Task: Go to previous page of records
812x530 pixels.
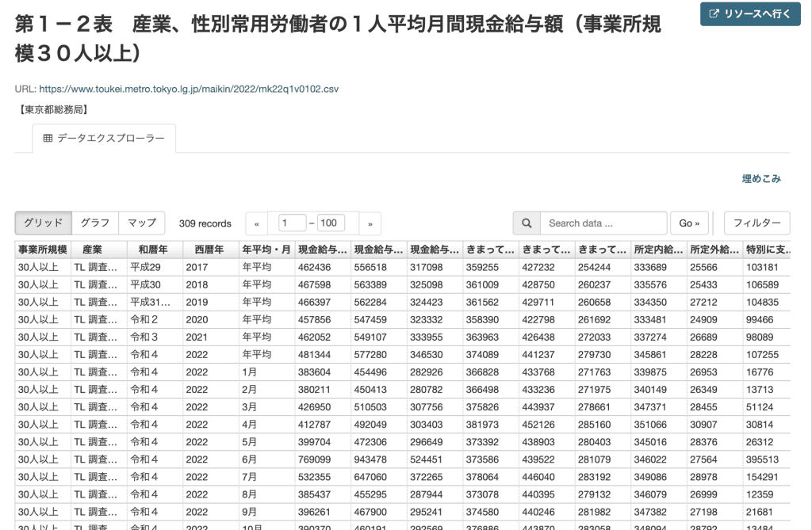Action: (x=257, y=223)
